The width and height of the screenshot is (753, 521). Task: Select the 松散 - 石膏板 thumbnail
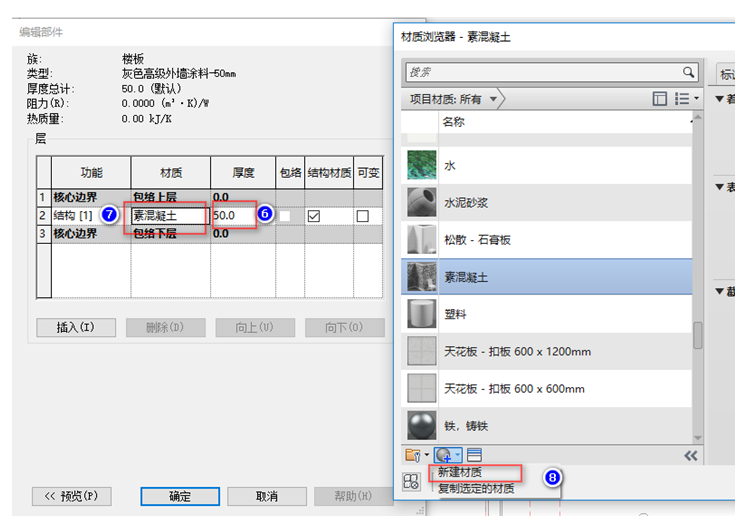pos(422,239)
